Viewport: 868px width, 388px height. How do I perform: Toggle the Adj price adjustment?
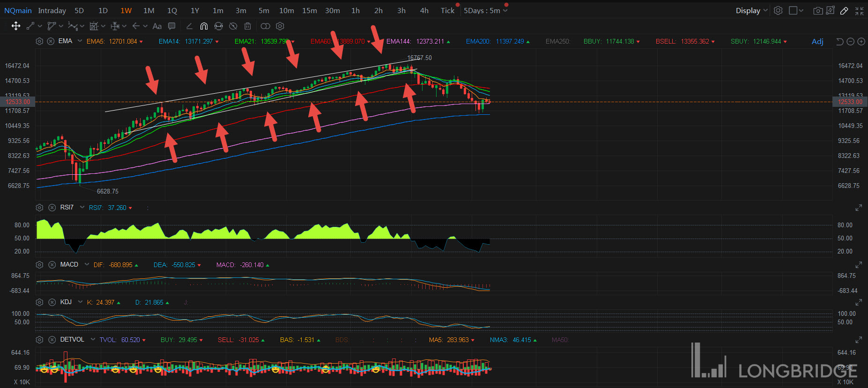pos(817,42)
